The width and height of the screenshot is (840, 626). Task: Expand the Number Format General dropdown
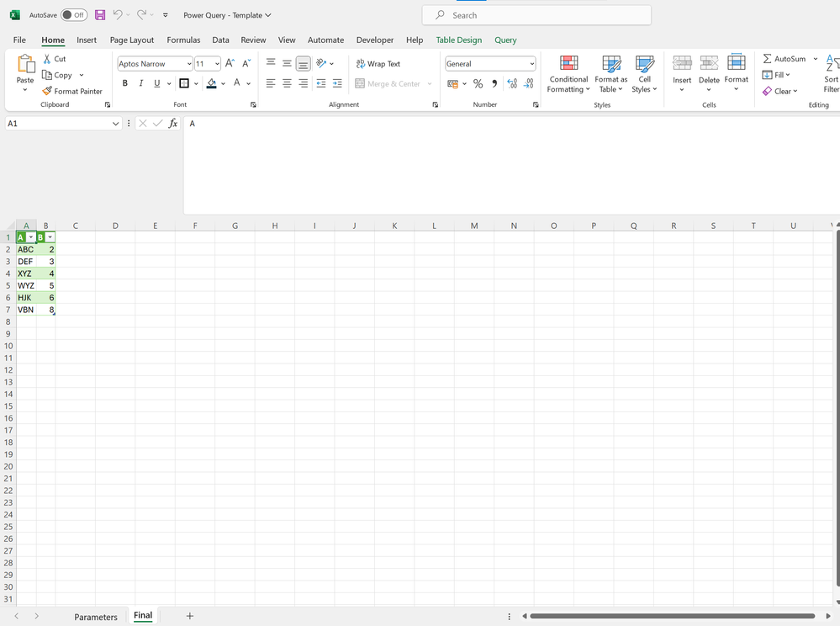pos(532,64)
